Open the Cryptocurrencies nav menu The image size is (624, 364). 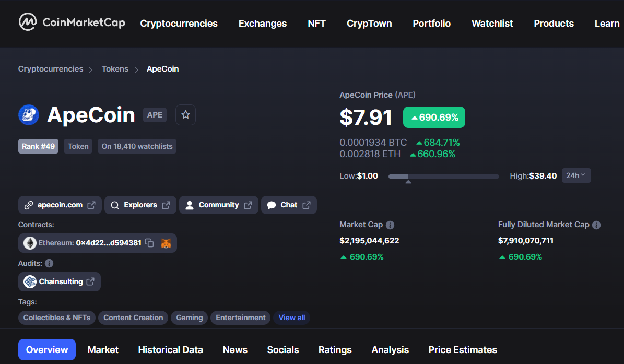coord(179,24)
